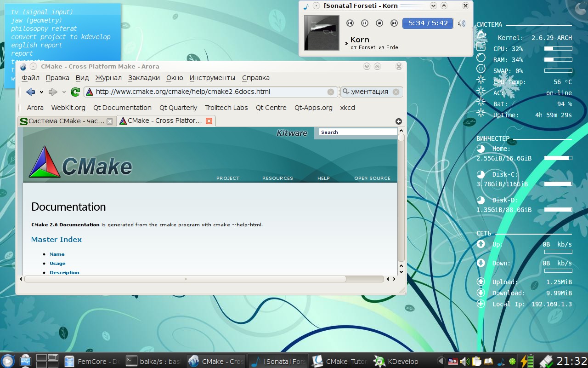588x368 pixels.
Task: Seek using Sonata's 5:34 / 5:42 progress bar
Action: pyautogui.click(x=428, y=23)
